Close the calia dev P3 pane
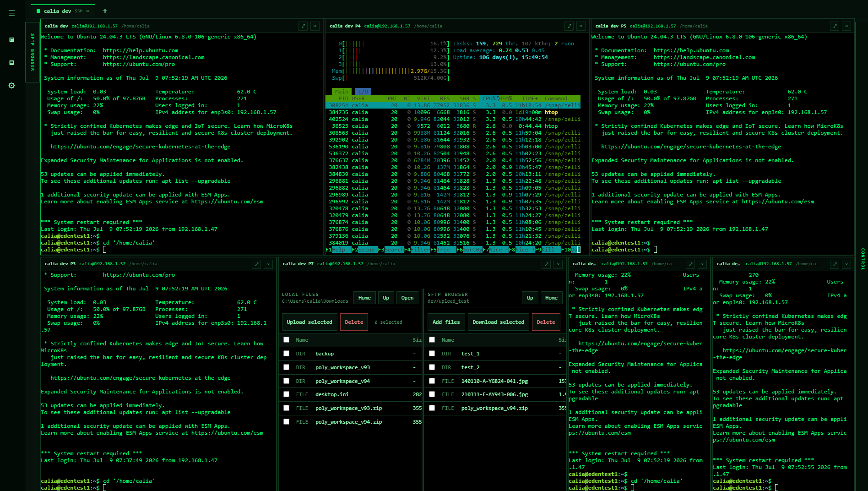Viewport: 868px width, 491px height. (x=268, y=264)
